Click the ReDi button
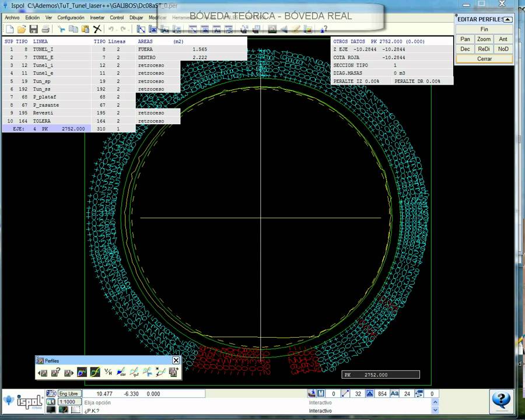The height and width of the screenshot is (420, 525). click(x=484, y=48)
